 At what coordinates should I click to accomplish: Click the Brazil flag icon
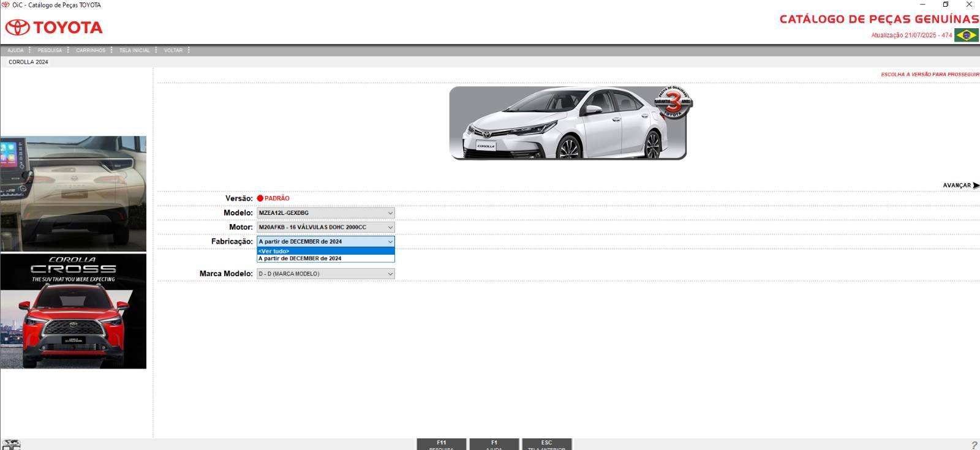pos(967,35)
